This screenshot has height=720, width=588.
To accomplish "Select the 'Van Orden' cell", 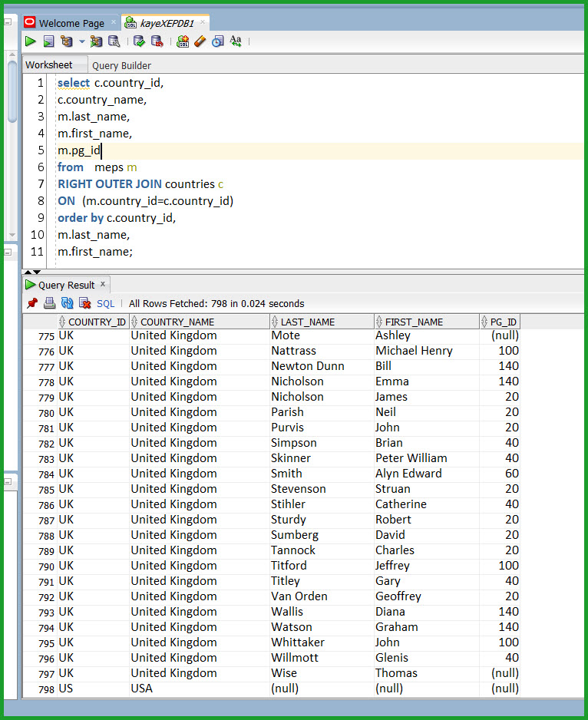I will click(x=322, y=597).
